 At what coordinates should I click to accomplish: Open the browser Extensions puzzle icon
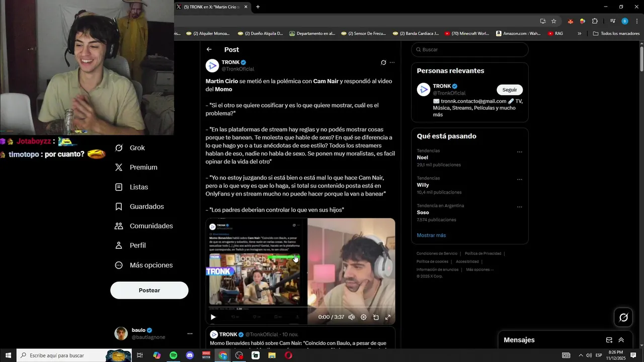[595, 21]
